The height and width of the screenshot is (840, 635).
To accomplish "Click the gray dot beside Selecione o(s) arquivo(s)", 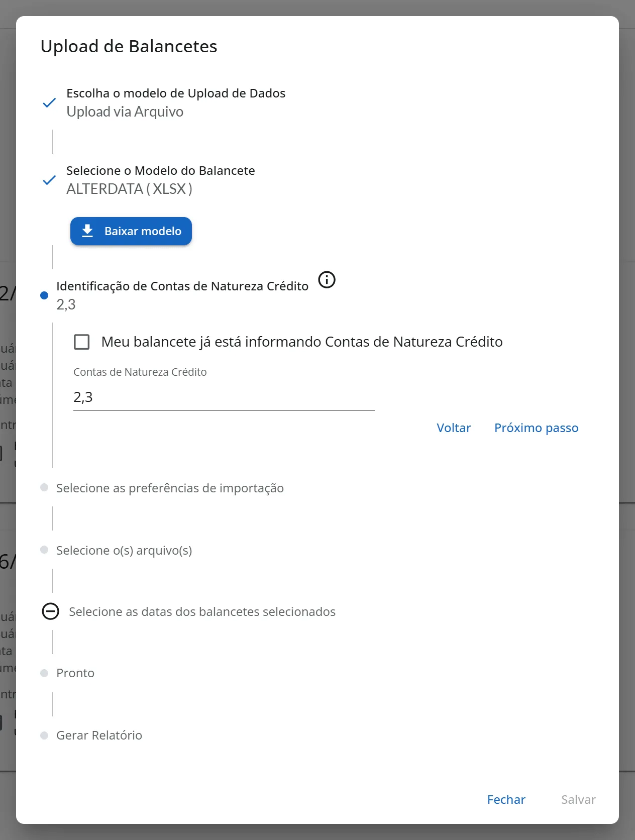I will [44, 550].
